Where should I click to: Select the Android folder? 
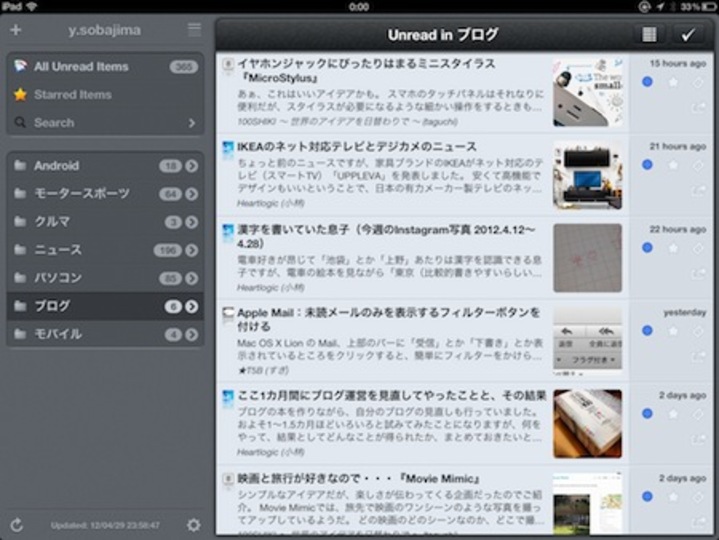tap(105, 166)
